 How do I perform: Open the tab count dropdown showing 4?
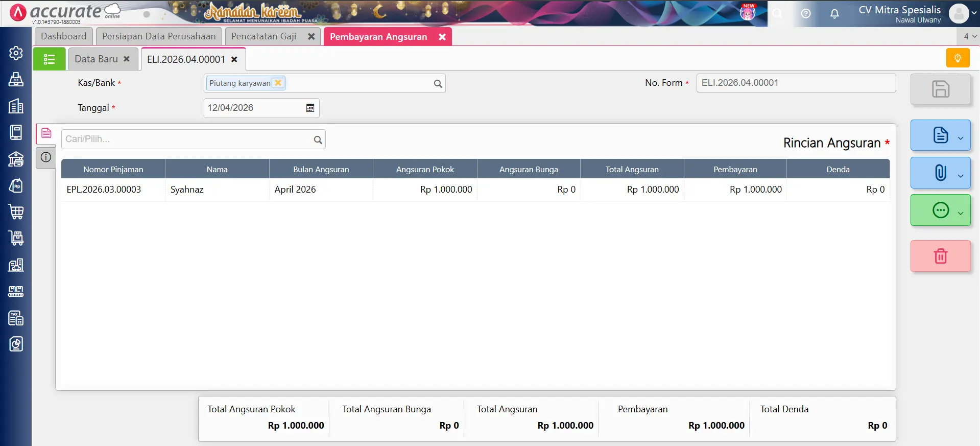click(x=969, y=36)
